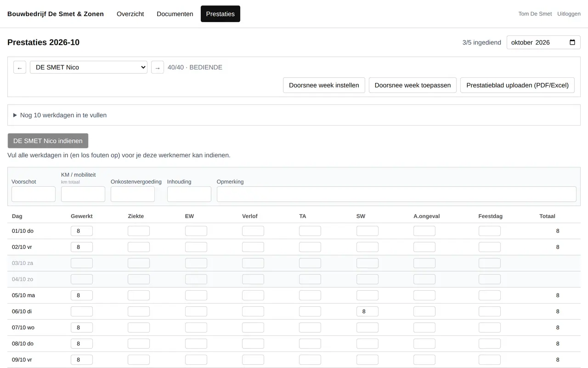Click the '3/5 ingediend' status text
Image resolution: width=588 pixels, height=368 pixels.
point(482,42)
